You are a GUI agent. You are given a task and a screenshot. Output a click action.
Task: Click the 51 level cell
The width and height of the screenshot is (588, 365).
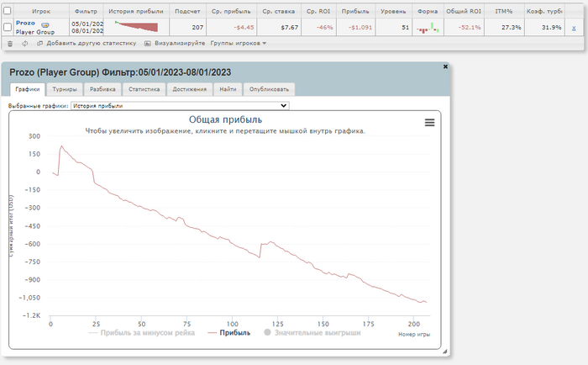[x=393, y=28]
